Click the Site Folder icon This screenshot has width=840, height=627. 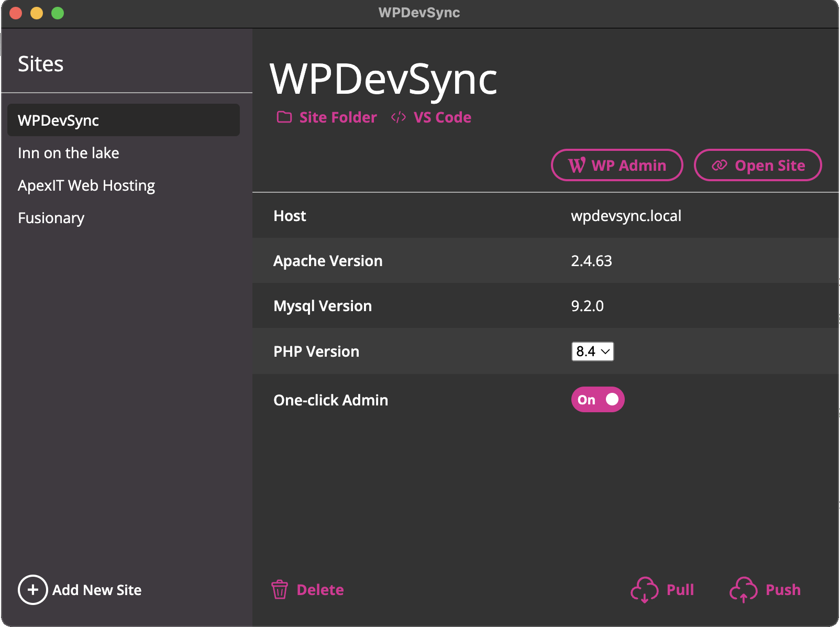click(284, 117)
